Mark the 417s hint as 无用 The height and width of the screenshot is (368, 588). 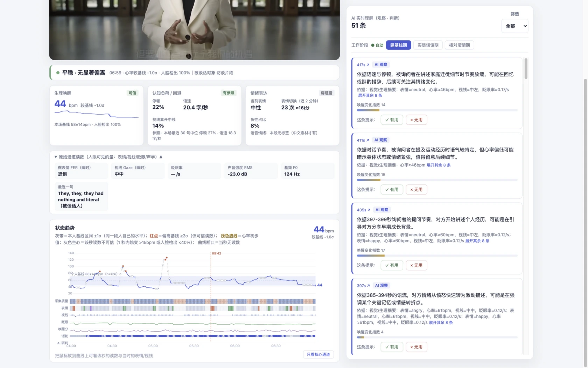416,120
